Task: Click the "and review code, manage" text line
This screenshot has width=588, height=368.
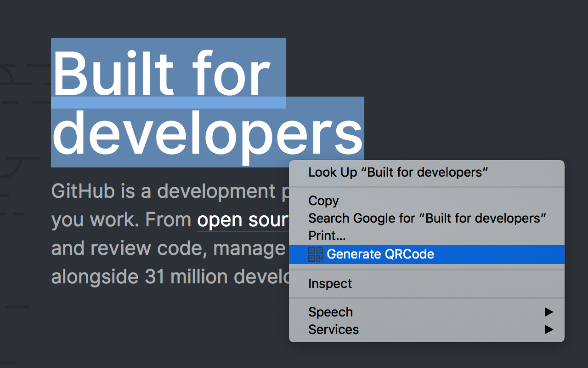Action: (169, 249)
